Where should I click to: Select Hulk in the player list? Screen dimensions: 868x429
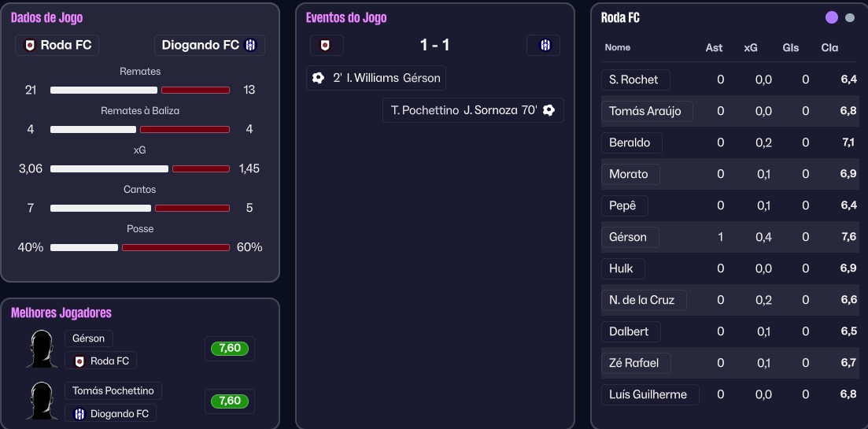(622, 268)
